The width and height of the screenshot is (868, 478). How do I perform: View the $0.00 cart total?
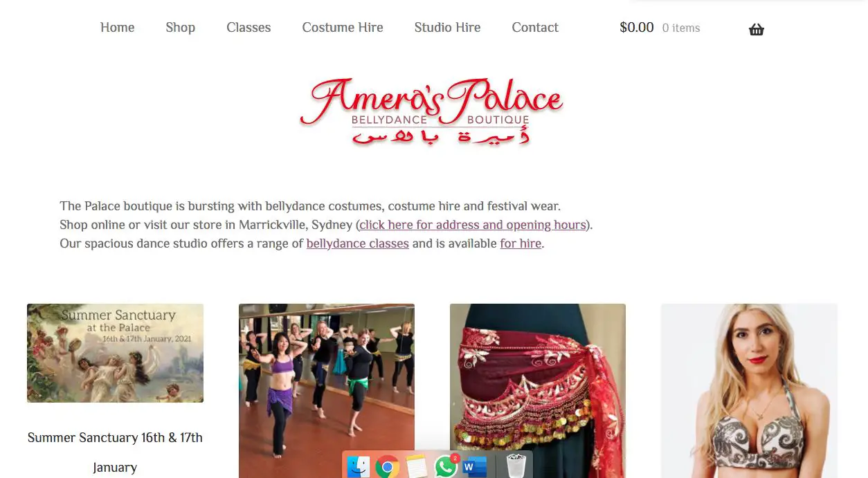(637, 28)
